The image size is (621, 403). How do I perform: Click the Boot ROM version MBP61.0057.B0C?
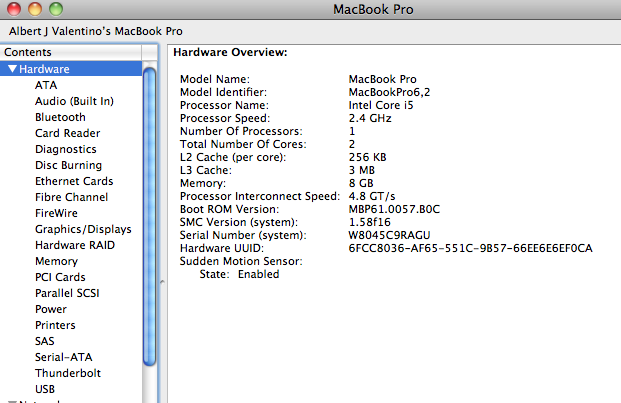(x=394, y=209)
